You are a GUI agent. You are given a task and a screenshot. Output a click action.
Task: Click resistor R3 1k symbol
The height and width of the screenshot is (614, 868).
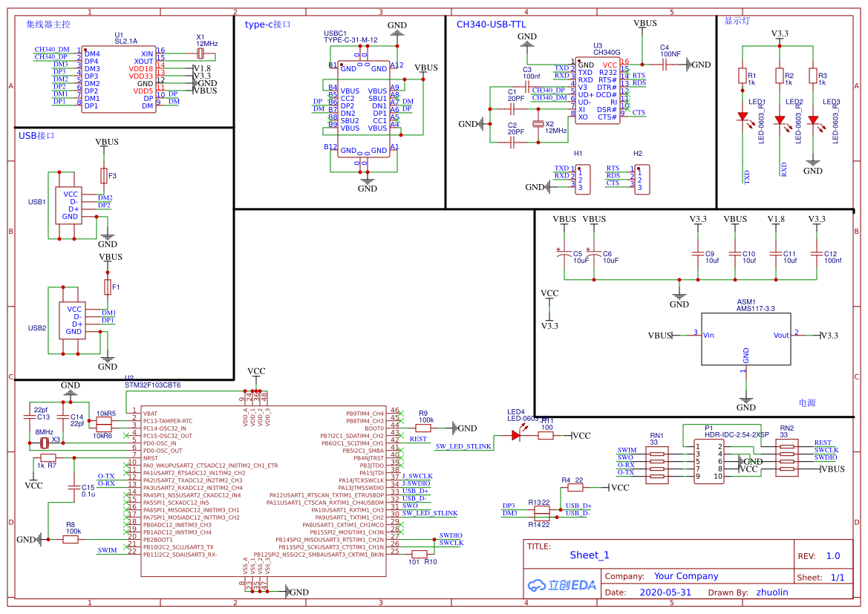pyautogui.click(x=812, y=76)
